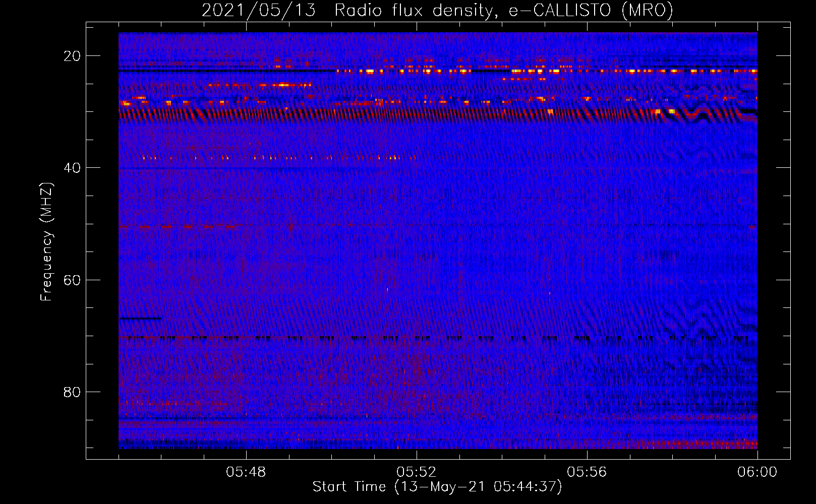Click the dashed black band near 70 MHz
The image size is (816, 504).
point(438,338)
